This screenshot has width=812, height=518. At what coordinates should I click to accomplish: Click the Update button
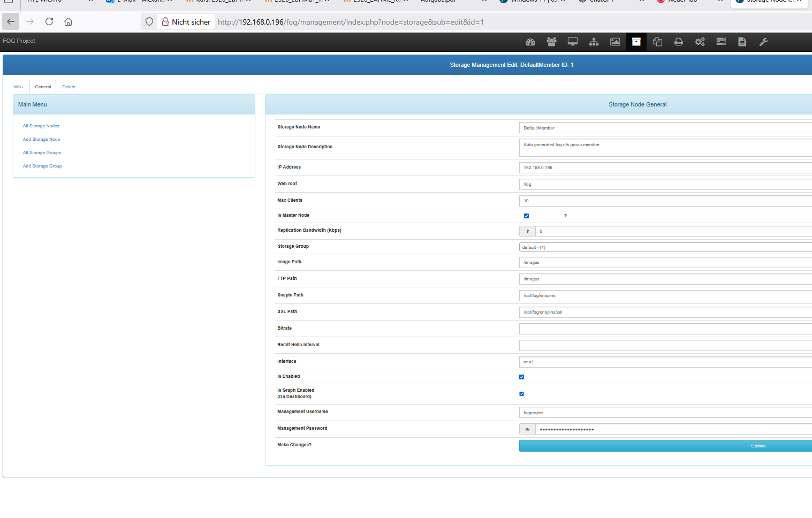(x=665, y=446)
